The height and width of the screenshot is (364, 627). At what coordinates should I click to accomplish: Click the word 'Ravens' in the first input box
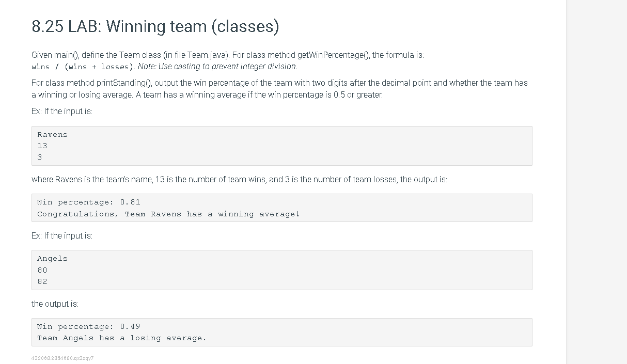tap(52, 135)
